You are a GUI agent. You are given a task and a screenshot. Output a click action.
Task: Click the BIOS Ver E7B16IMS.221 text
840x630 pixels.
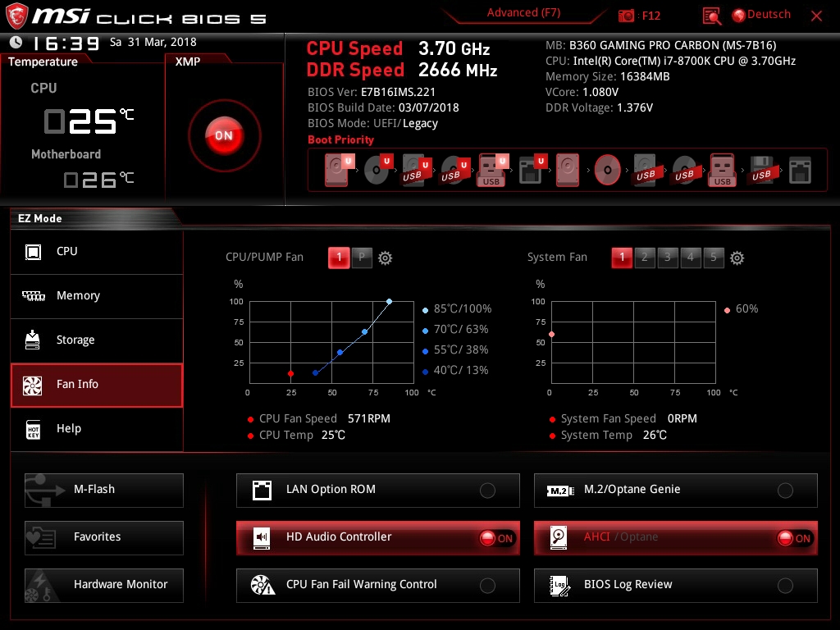tap(372, 92)
